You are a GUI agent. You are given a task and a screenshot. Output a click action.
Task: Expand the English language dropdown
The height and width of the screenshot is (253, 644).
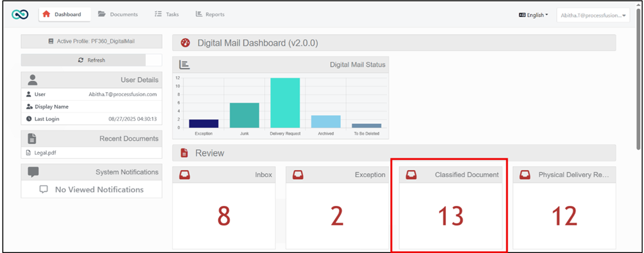[x=533, y=15]
